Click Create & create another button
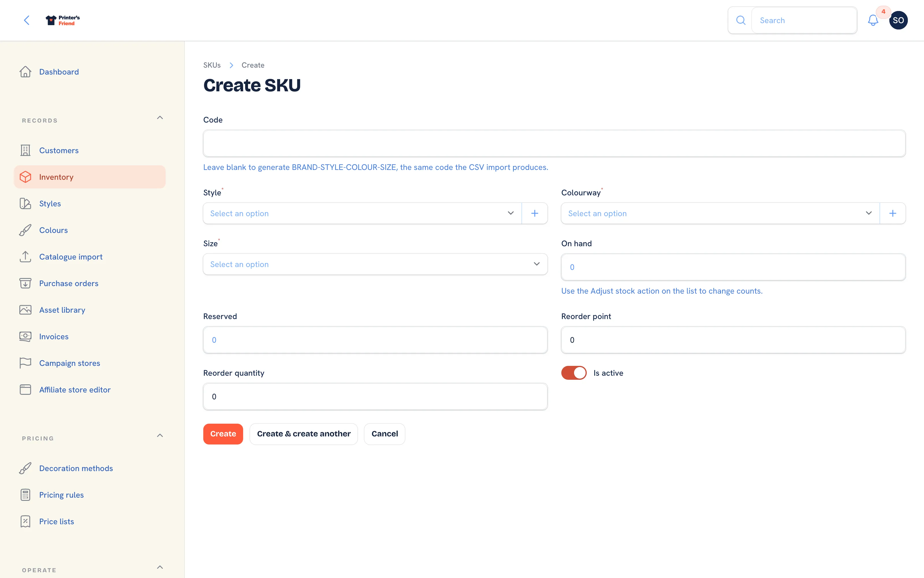This screenshot has height=578, width=924. [x=303, y=434]
